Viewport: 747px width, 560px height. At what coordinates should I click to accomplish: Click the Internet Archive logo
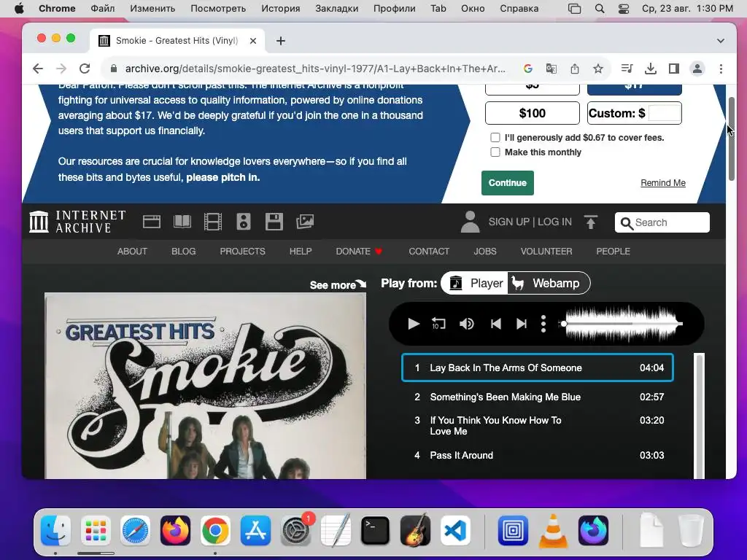point(77,222)
